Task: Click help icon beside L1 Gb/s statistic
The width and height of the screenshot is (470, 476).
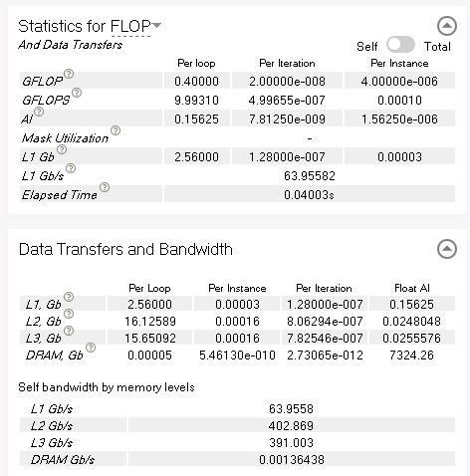Action: coord(71,168)
